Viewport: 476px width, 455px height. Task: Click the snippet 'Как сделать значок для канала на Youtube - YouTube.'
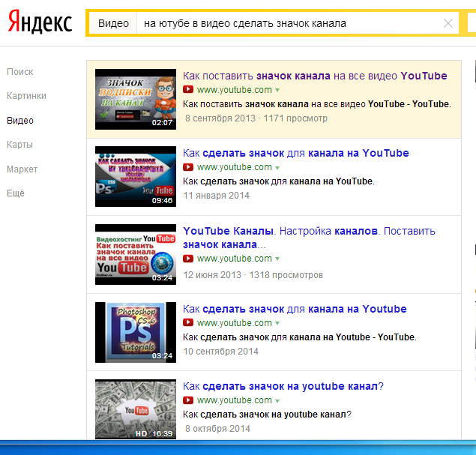300,337
